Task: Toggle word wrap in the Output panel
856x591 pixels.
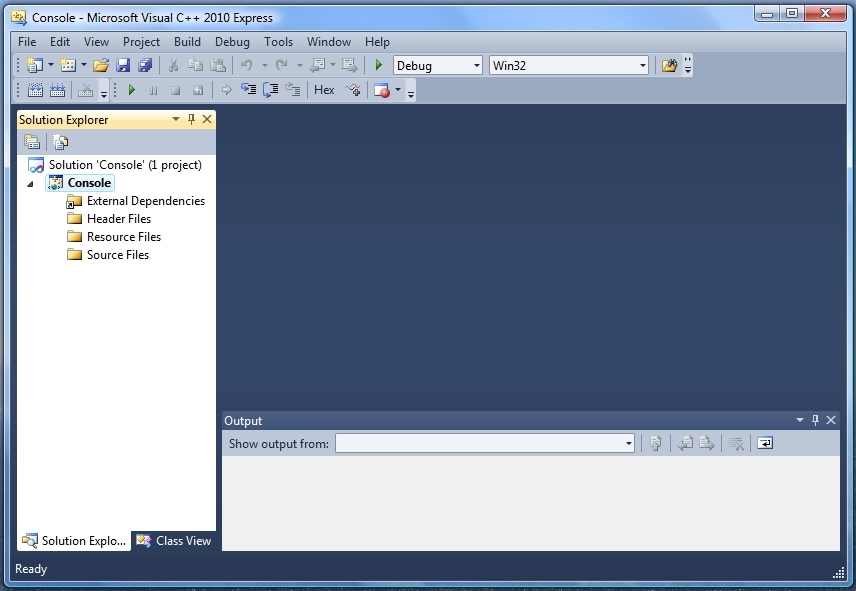Action: click(x=765, y=443)
